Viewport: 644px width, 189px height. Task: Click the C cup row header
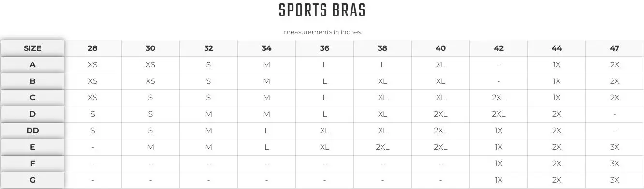pos(32,97)
